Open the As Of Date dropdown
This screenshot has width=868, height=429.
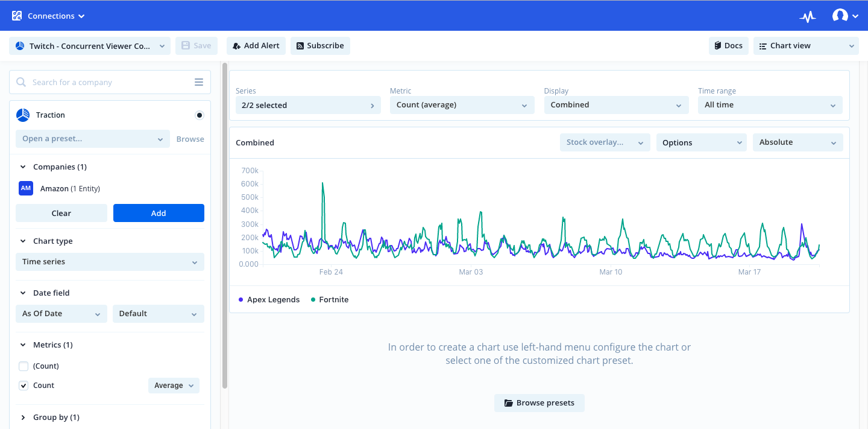pos(61,314)
